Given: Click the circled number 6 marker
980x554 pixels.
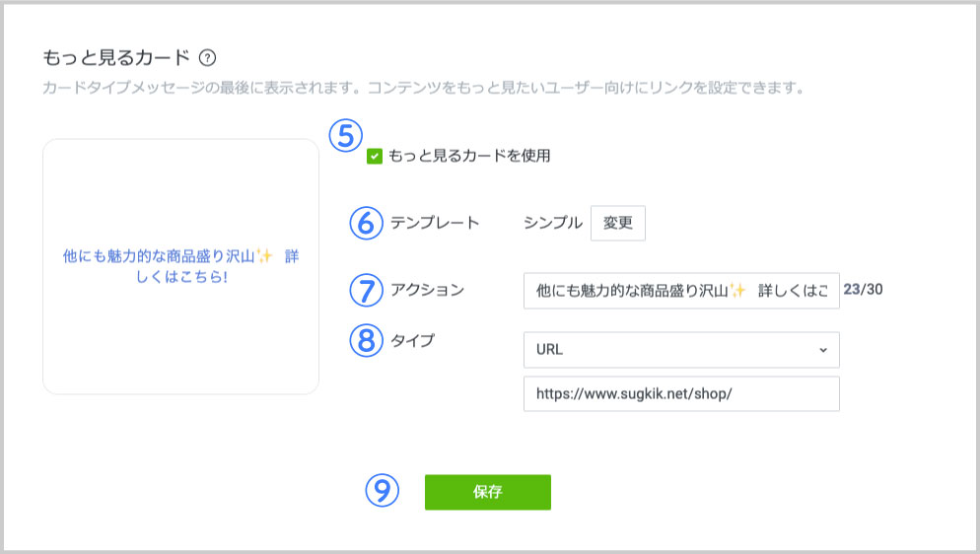Looking at the screenshot, I should (366, 223).
